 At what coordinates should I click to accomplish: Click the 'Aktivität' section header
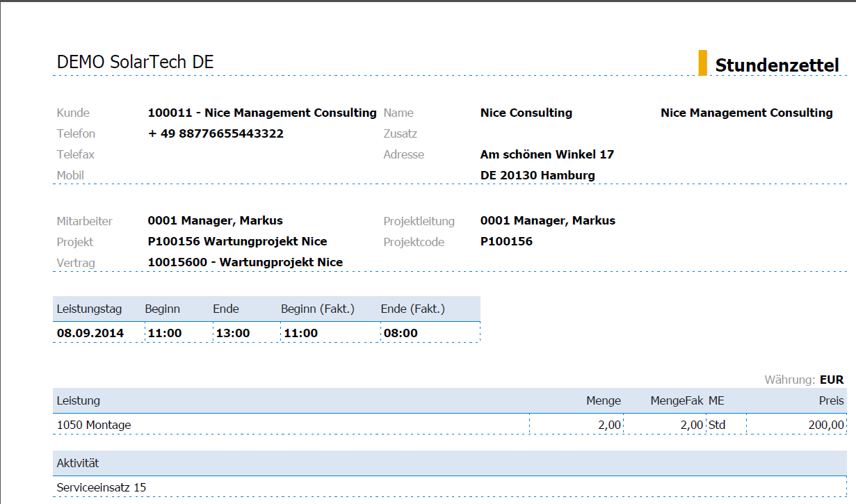point(78,463)
